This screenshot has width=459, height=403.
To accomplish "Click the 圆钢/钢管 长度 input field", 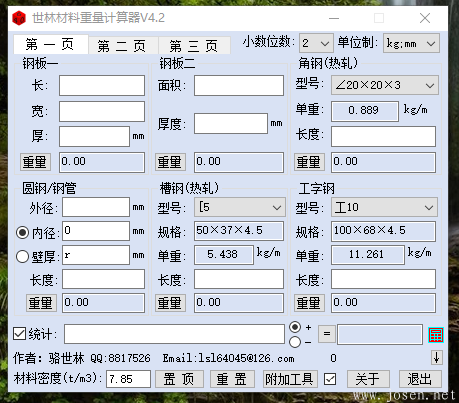I will [103, 279].
